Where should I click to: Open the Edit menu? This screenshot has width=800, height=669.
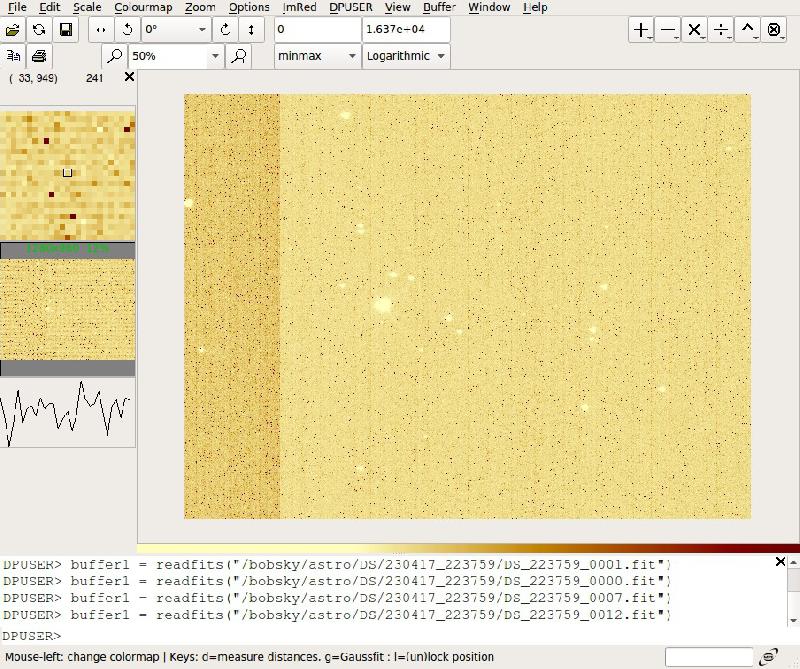pyautogui.click(x=49, y=7)
